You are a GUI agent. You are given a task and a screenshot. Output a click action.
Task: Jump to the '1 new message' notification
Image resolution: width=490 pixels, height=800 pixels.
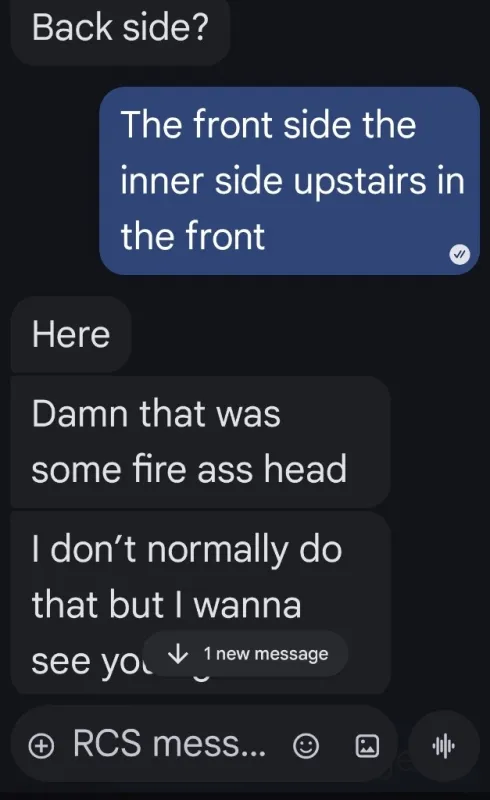246,654
